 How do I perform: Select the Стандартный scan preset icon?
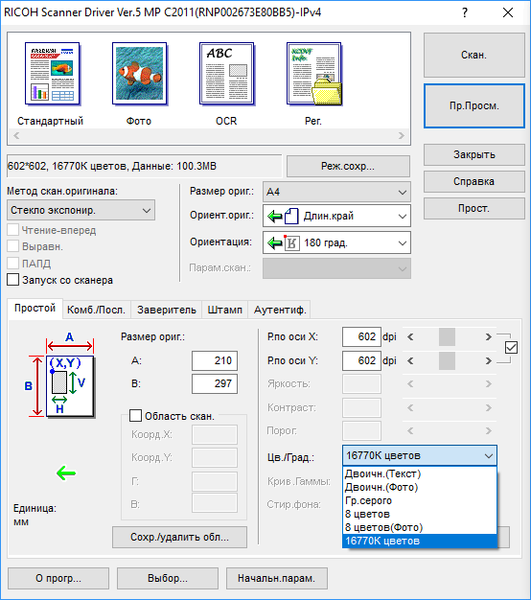pyautogui.click(x=52, y=74)
